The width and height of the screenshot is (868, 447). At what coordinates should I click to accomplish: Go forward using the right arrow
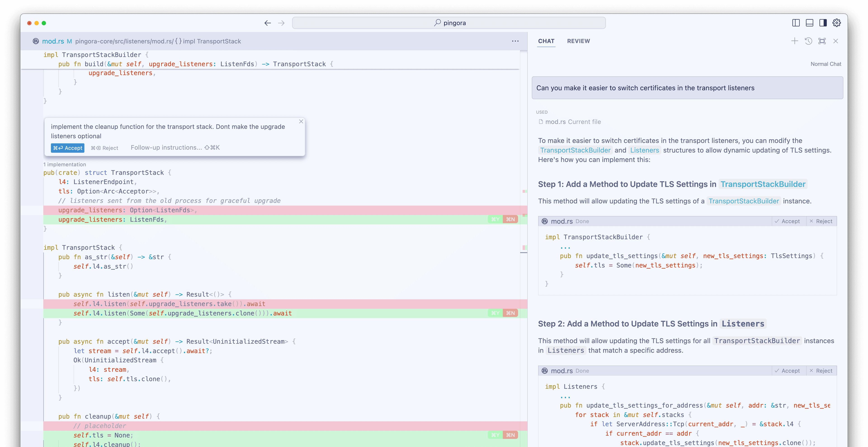281,23
